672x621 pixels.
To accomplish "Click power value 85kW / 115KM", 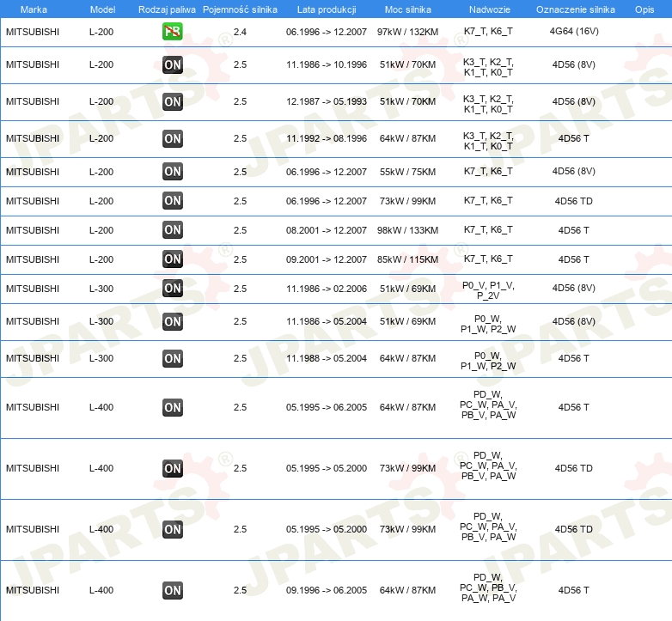I will pyautogui.click(x=407, y=259).
